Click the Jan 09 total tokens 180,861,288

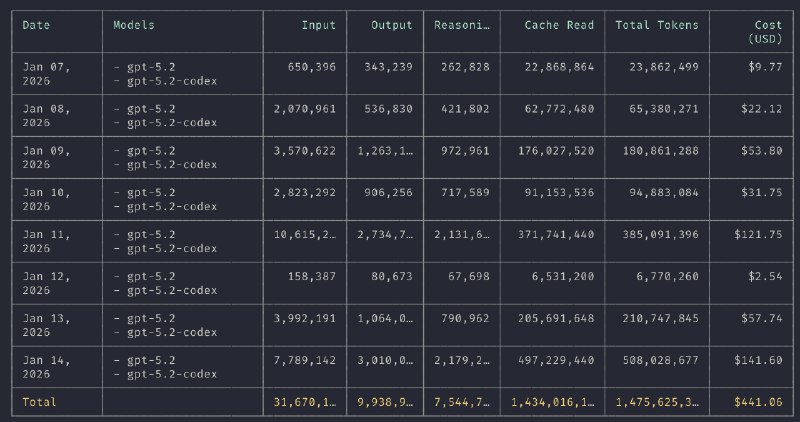tap(657, 151)
